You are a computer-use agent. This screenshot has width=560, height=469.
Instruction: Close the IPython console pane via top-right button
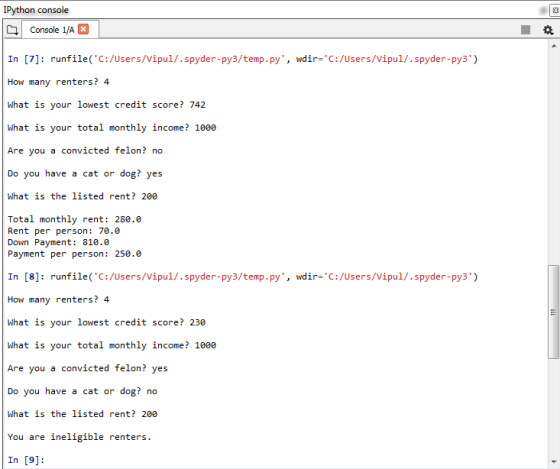[x=555, y=10]
